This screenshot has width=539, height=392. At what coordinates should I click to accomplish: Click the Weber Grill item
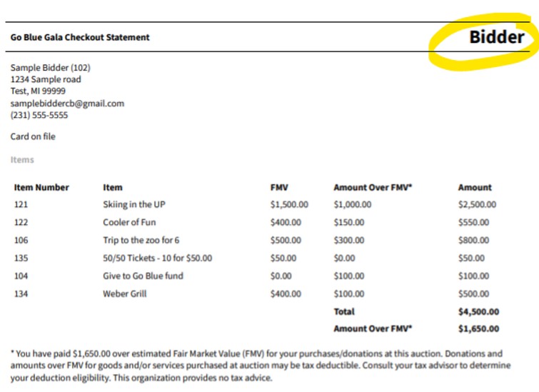point(126,294)
